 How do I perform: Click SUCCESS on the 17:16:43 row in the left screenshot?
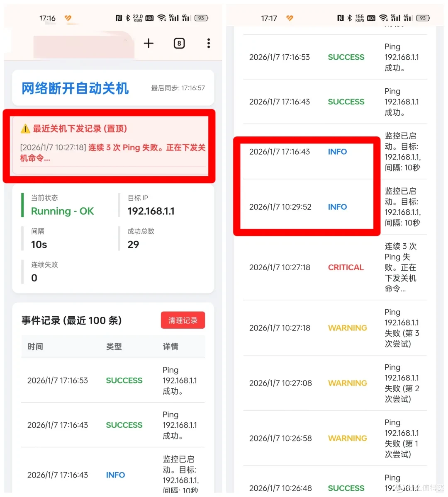[x=124, y=425]
